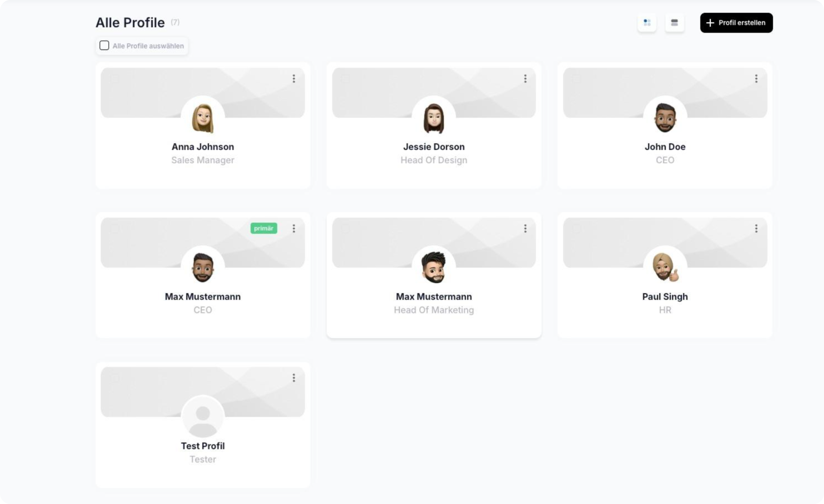Open the John Doe profile name
This screenshot has height=504, width=824.
click(x=665, y=147)
